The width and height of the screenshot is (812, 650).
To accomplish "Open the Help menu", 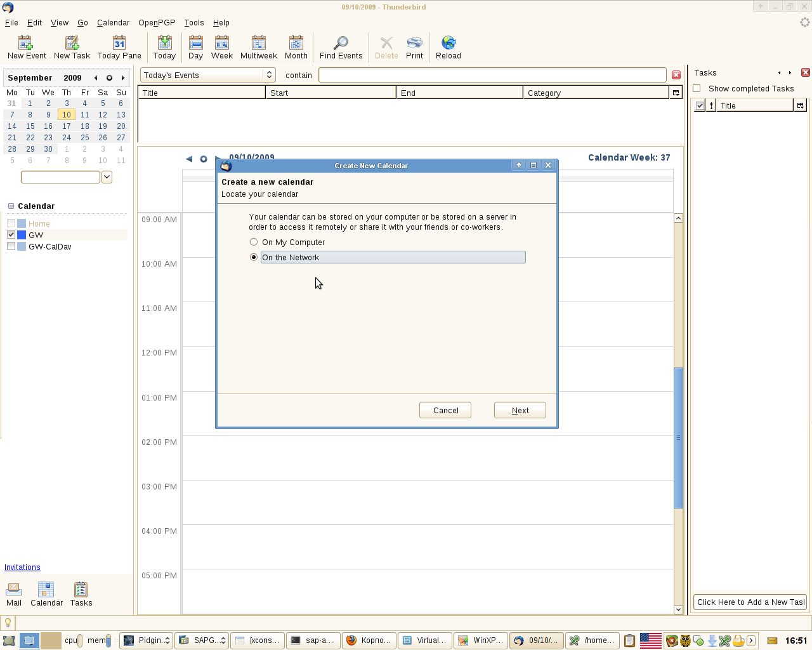I will coord(221,22).
